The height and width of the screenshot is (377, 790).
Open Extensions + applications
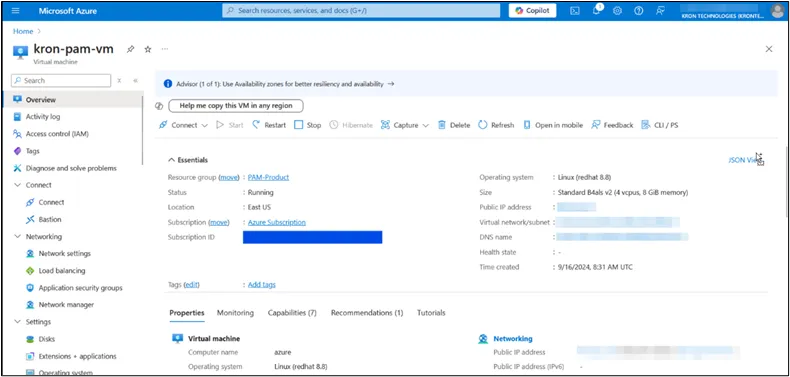(x=77, y=356)
